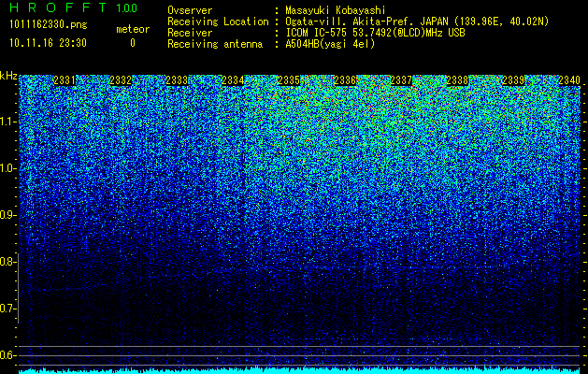The width and height of the screenshot is (588, 374).
Task: Click time marker 2333
Action: 177,80
